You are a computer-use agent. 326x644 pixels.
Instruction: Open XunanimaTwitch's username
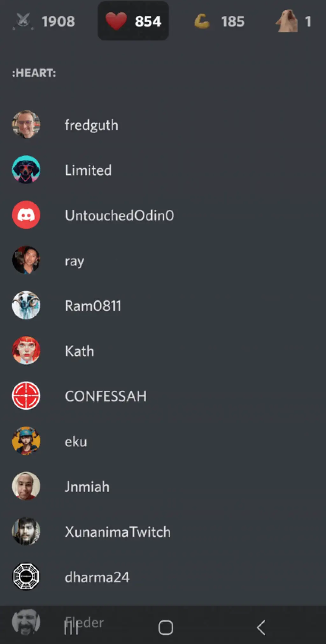click(118, 532)
